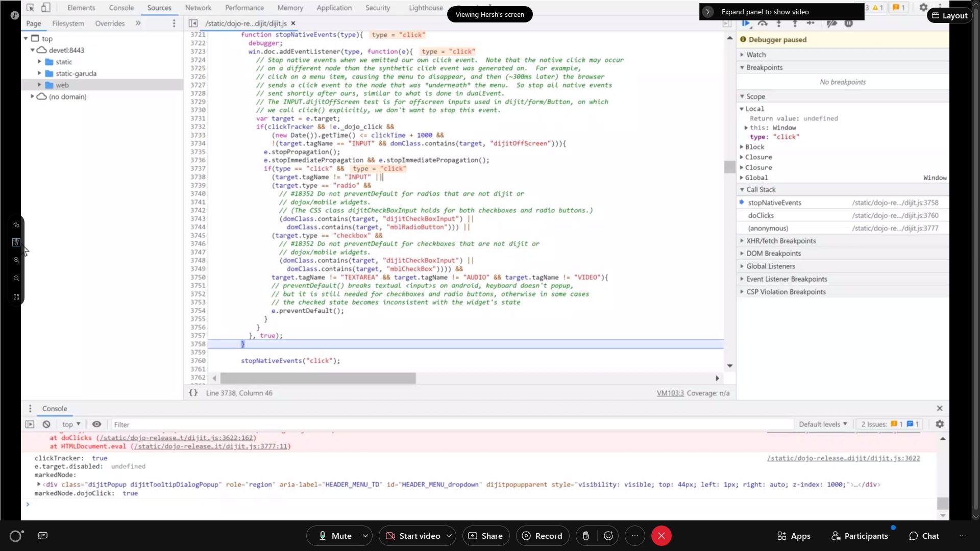Image resolution: width=980 pixels, height=551 pixels.
Task: Step over the next function call
Action: (763, 23)
